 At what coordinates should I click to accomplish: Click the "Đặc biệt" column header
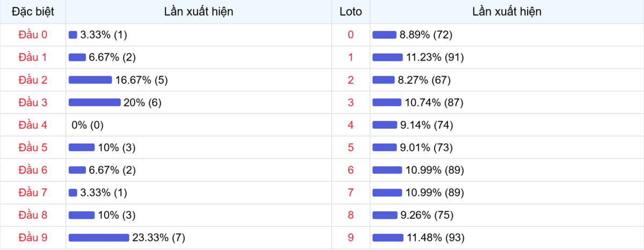click(33, 11)
